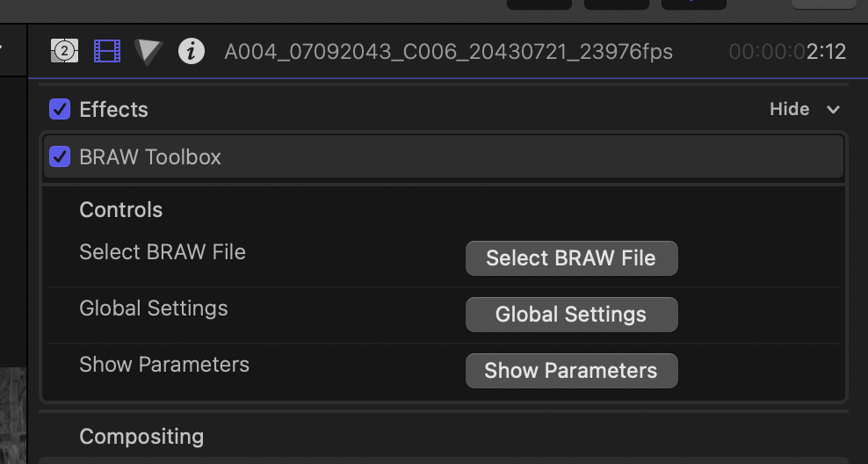Click the Global Settings parameter label
Image resolution: width=868 pixels, height=464 pixels.
[x=154, y=308]
